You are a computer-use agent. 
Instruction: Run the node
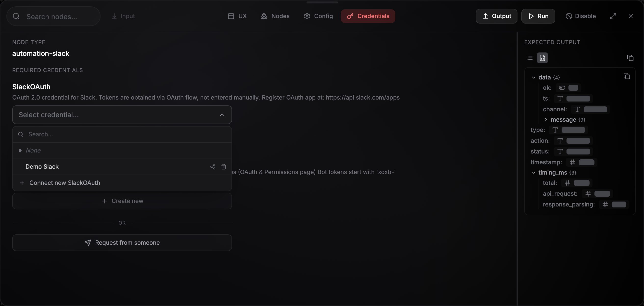pyautogui.click(x=538, y=16)
